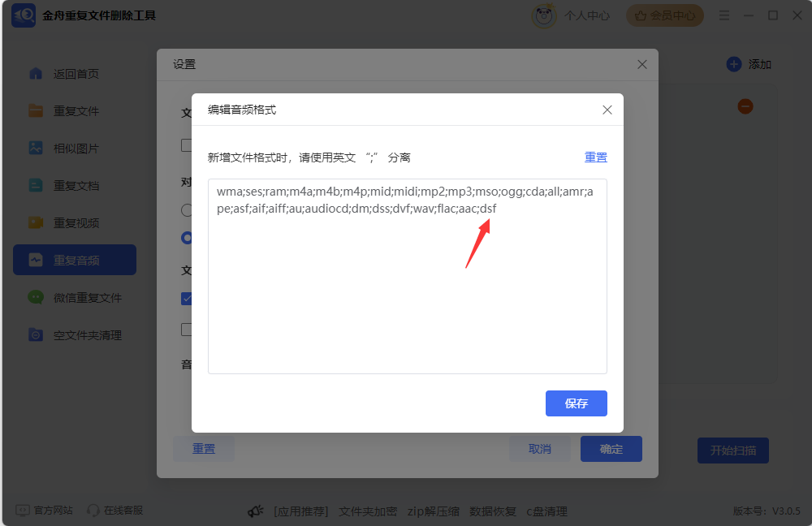
Task: Open the hamburger menu in title bar
Action: [724, 15]
